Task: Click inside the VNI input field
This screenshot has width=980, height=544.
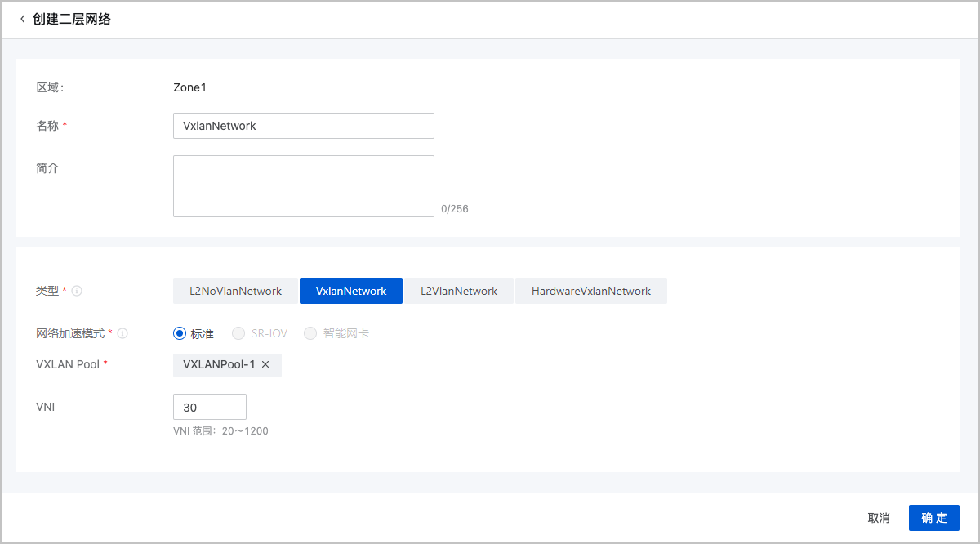Action: [209, 406]
